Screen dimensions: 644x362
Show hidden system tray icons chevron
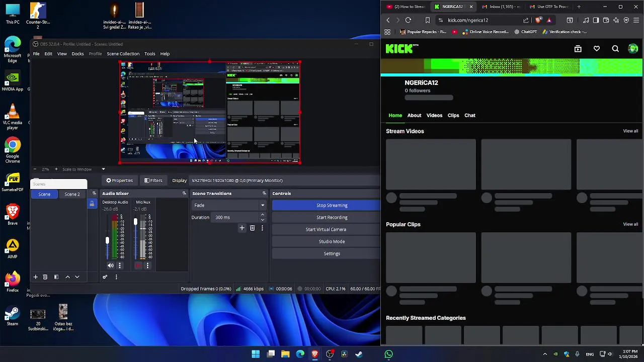tap(545, 354)
